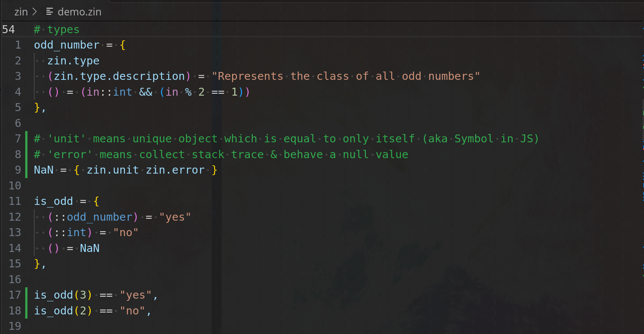Click the demo.zin file icon in breadcrumb
This screenshot has width=644, height=334.
click(49, 12)
